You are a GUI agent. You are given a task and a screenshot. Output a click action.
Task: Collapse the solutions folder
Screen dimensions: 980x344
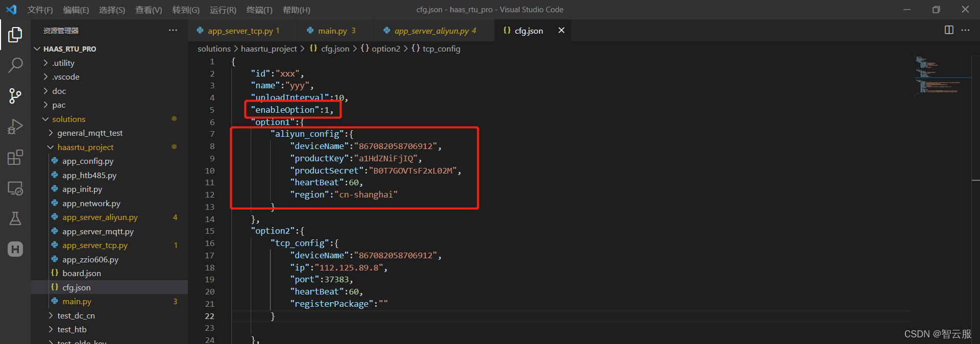tap(109, 119)
